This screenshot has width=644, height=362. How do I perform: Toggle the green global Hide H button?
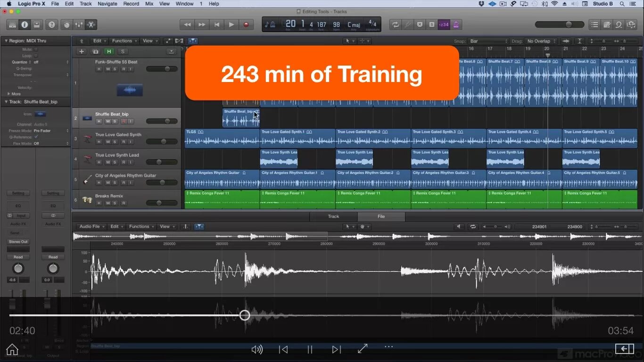(109, 51)
